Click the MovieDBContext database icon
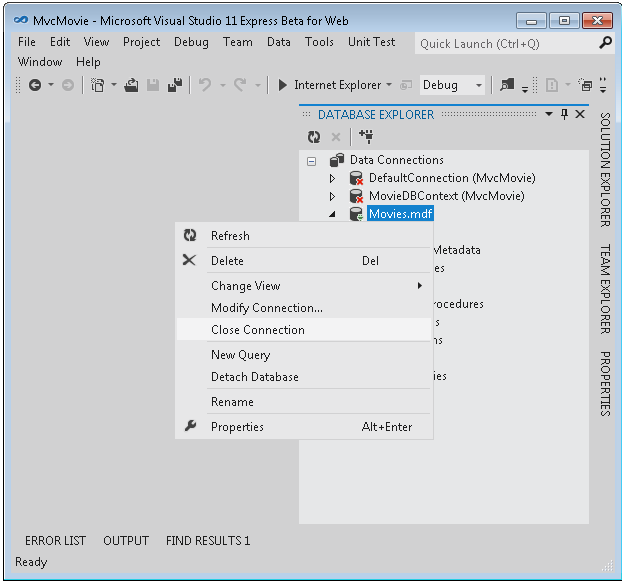This screenshot has height=583, width=622. tap(356, 196)
